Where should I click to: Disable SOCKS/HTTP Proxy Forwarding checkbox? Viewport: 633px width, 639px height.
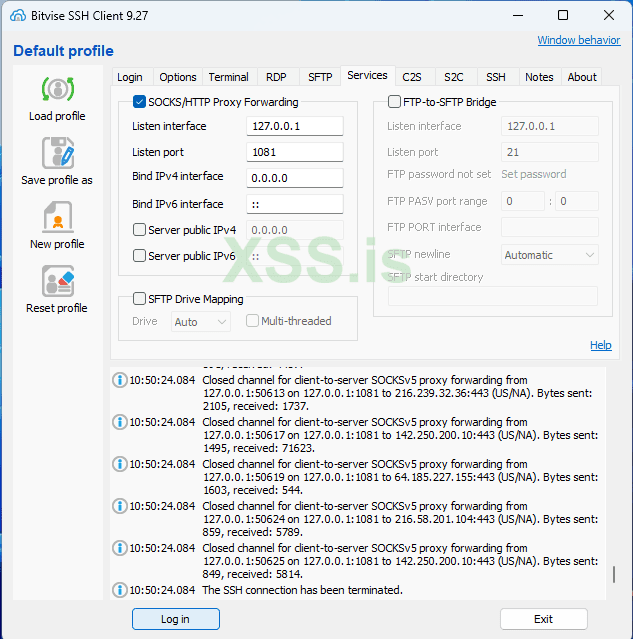(x=139, y=102)
